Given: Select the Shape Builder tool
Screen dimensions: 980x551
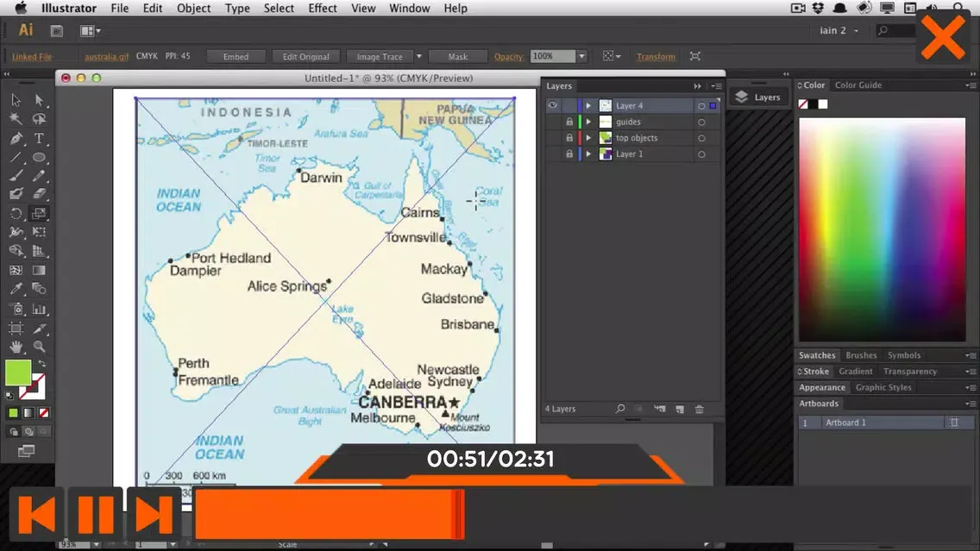Looking at the screenshot, I should coord(16,251).
